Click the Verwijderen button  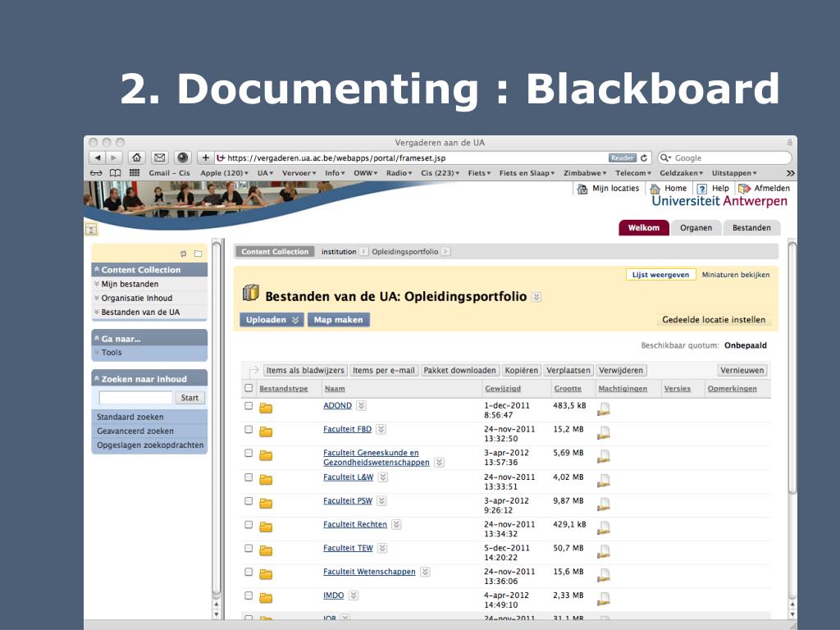[x=620, y=370]
